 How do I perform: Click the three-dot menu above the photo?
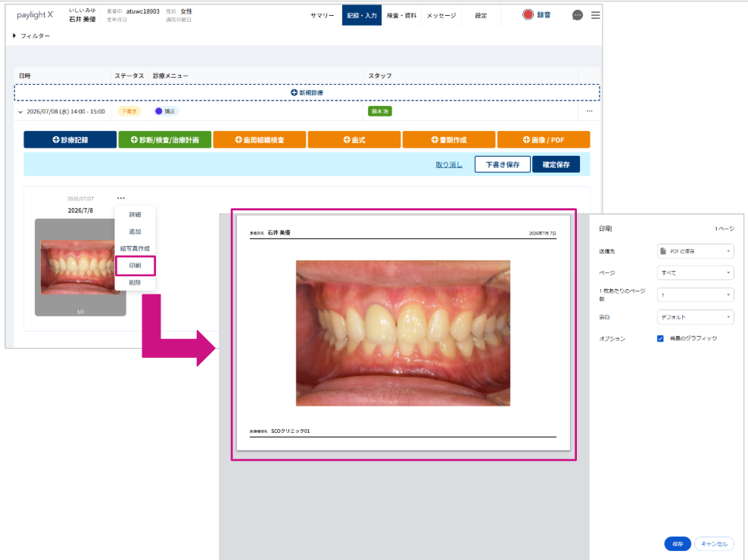(x=121, y=198)
